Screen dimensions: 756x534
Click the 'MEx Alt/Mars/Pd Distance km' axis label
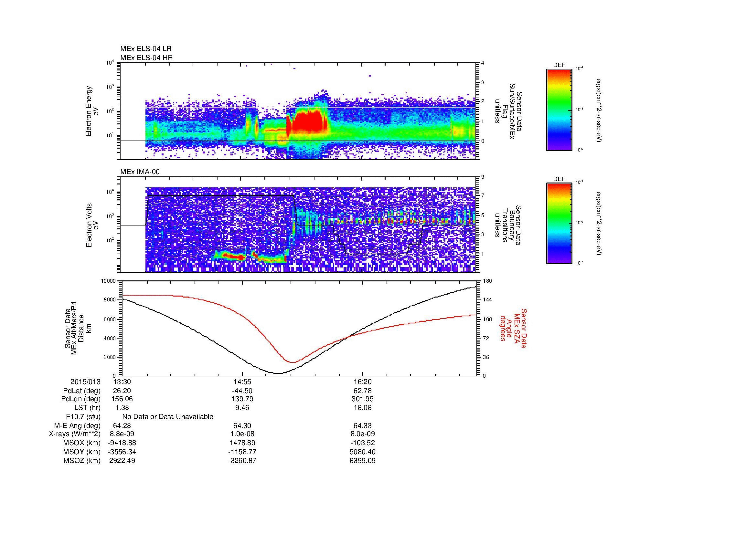coord(78,328)
